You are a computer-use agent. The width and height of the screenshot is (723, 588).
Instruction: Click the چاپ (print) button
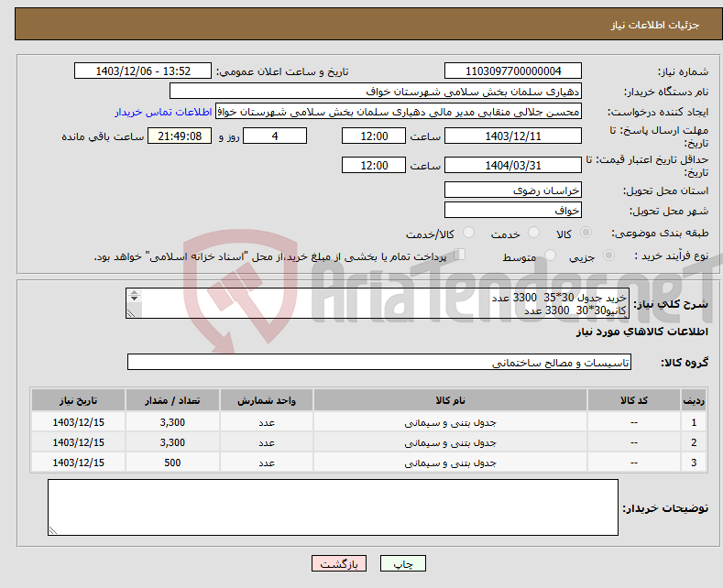[x=402, y=563]
